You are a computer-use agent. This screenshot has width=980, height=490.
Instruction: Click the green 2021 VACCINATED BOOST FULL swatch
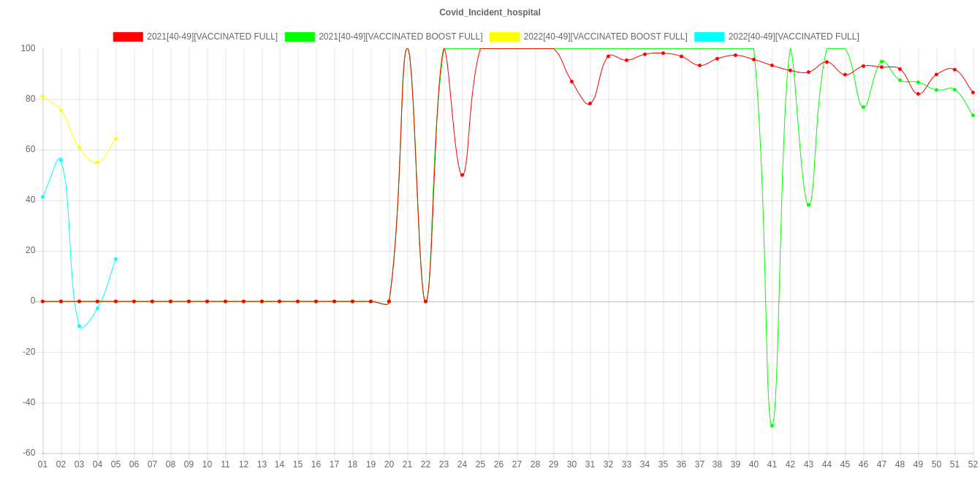pos(299,37)
